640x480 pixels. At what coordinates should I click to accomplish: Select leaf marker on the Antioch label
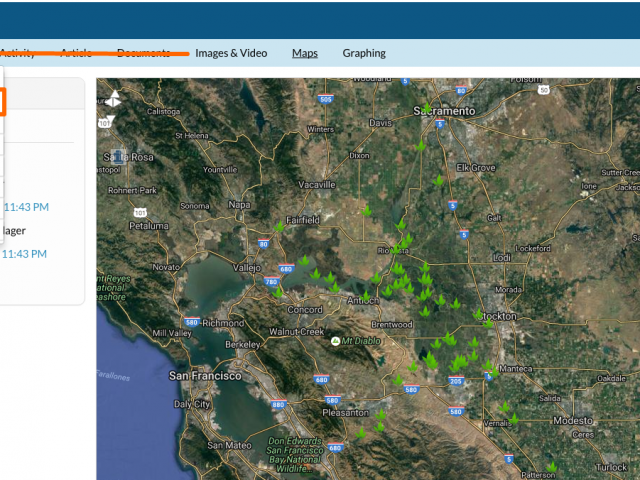click(366, 296)
